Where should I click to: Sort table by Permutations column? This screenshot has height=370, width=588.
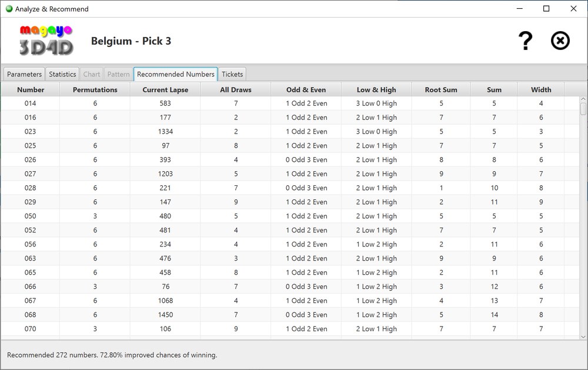point(95,89)
